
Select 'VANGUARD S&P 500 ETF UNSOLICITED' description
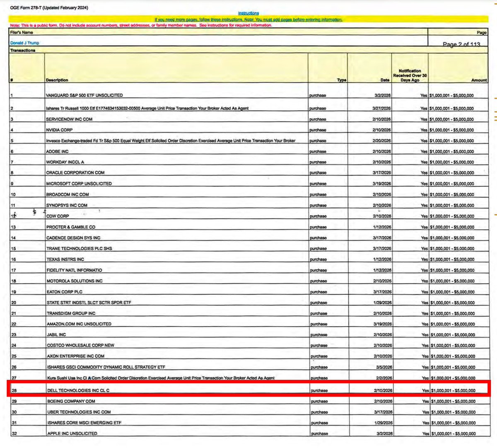[x=84, y=95]
